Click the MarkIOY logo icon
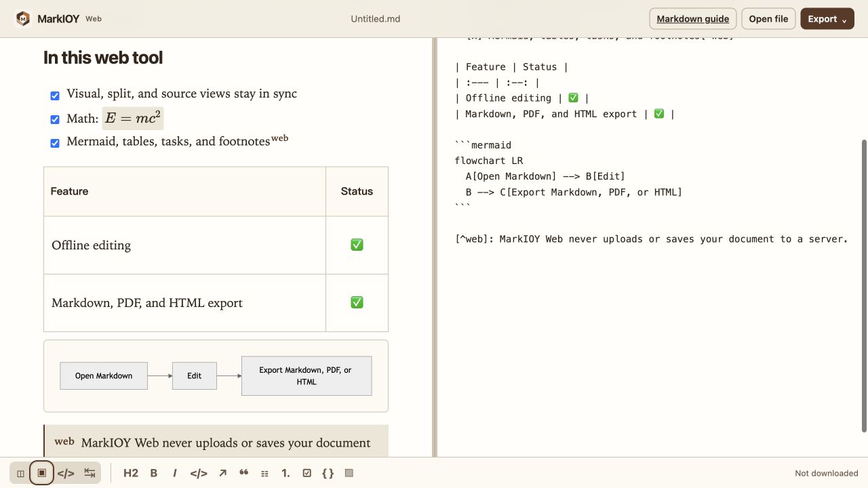868x488 pixels. pos(23,19)
